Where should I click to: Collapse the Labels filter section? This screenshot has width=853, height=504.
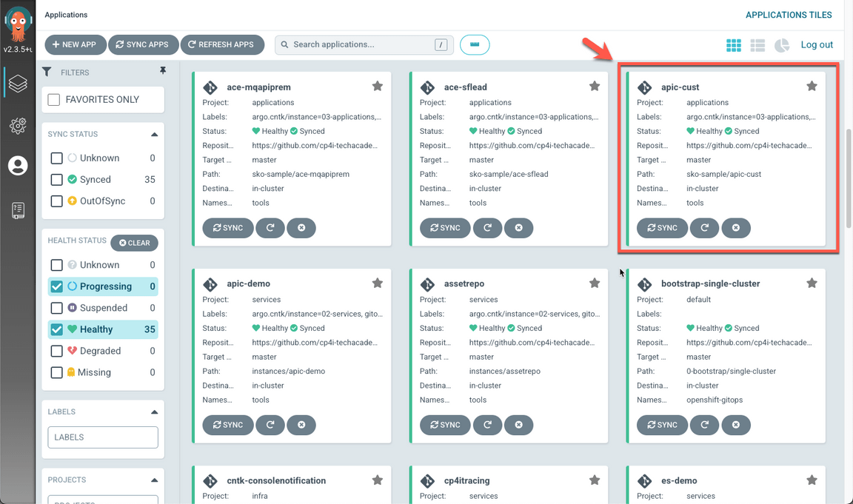(154, 412)
